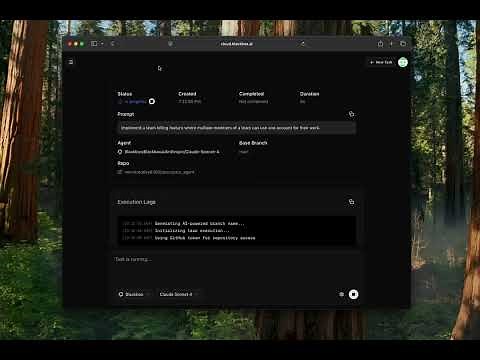This screenshot has height=360, width=480.
Task: Open the green user avatar
Action: (403, 62)
